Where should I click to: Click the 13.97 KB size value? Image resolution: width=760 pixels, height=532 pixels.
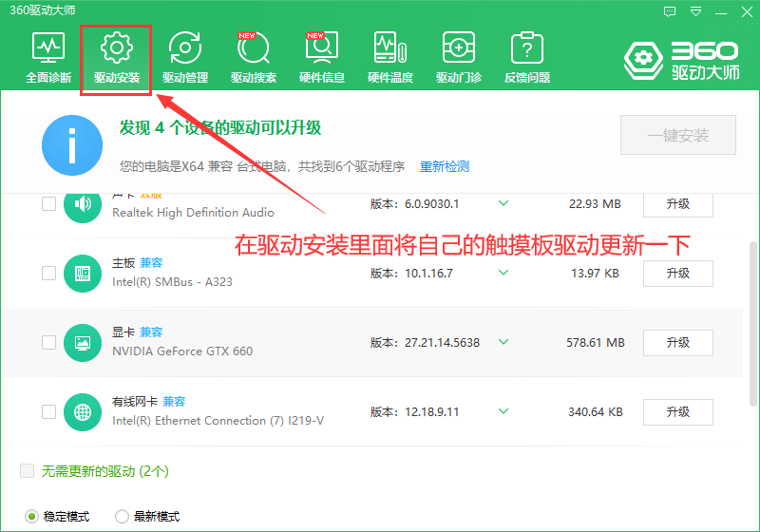tap(595, 274)
